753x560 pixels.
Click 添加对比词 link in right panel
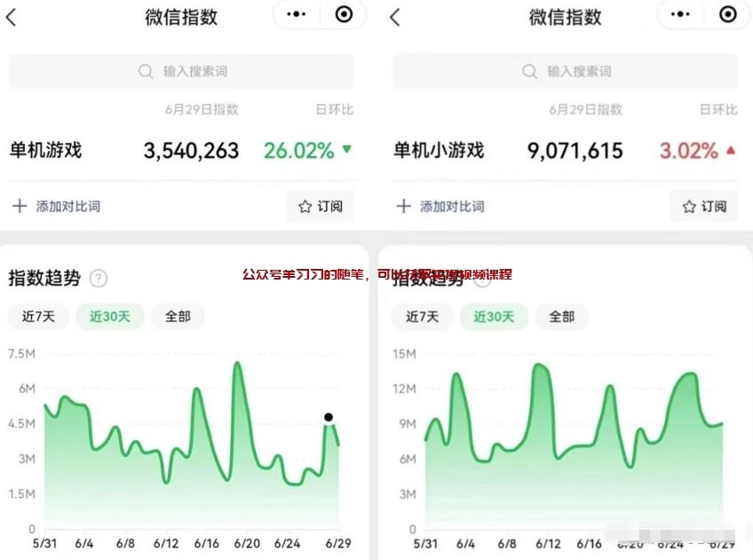(x=451, y=206)
